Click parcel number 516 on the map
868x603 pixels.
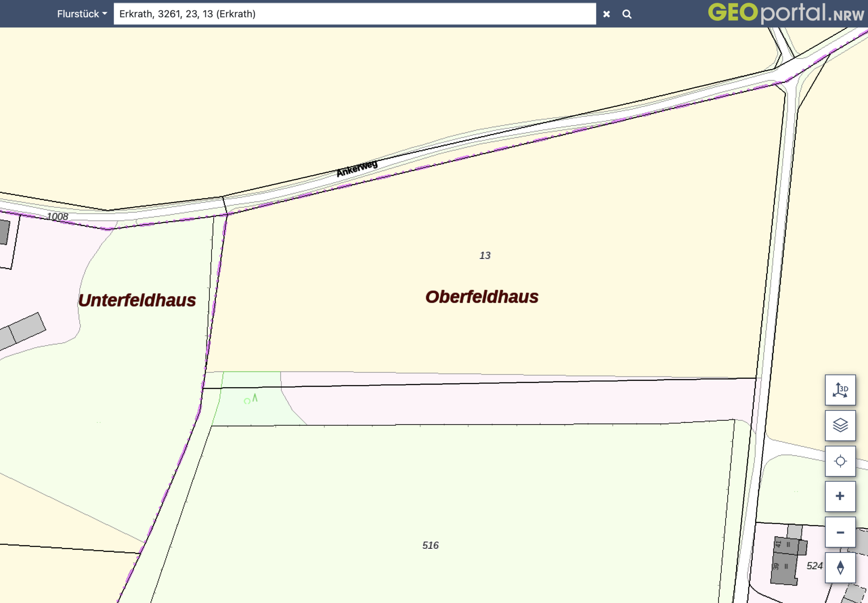(430, 545)
